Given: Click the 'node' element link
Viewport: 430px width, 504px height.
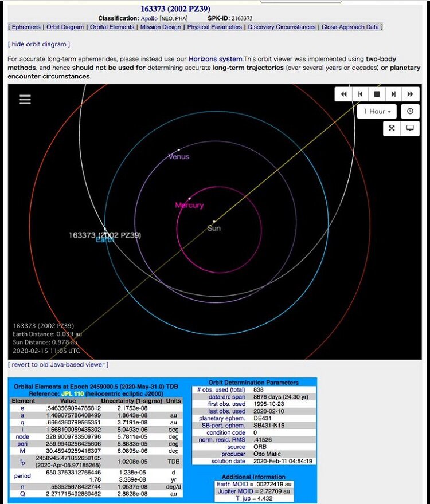Looking at the screenshot, I should pos(22,436).
